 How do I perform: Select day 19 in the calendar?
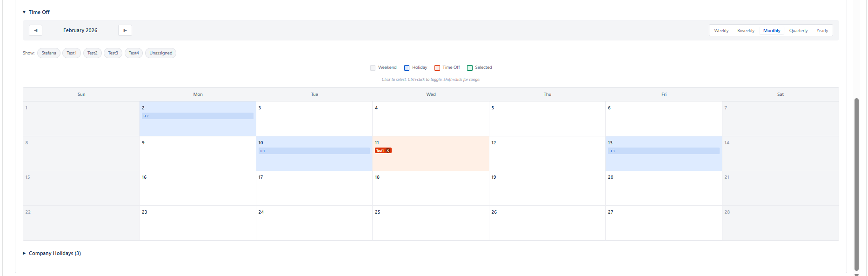pos(547,188)
